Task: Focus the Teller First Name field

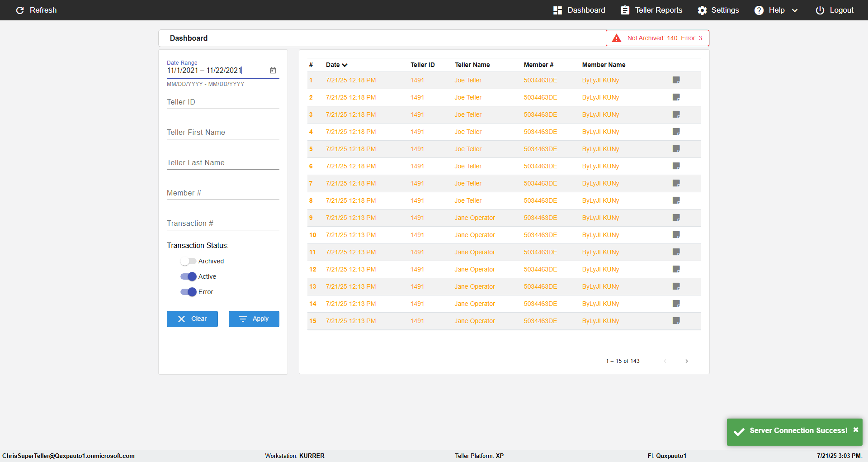Action: 223,133
